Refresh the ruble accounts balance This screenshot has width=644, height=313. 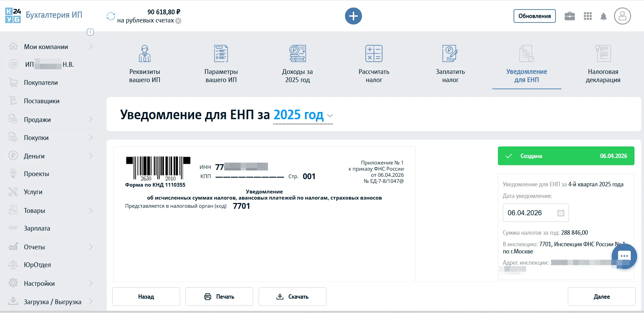tap(110, 16)
